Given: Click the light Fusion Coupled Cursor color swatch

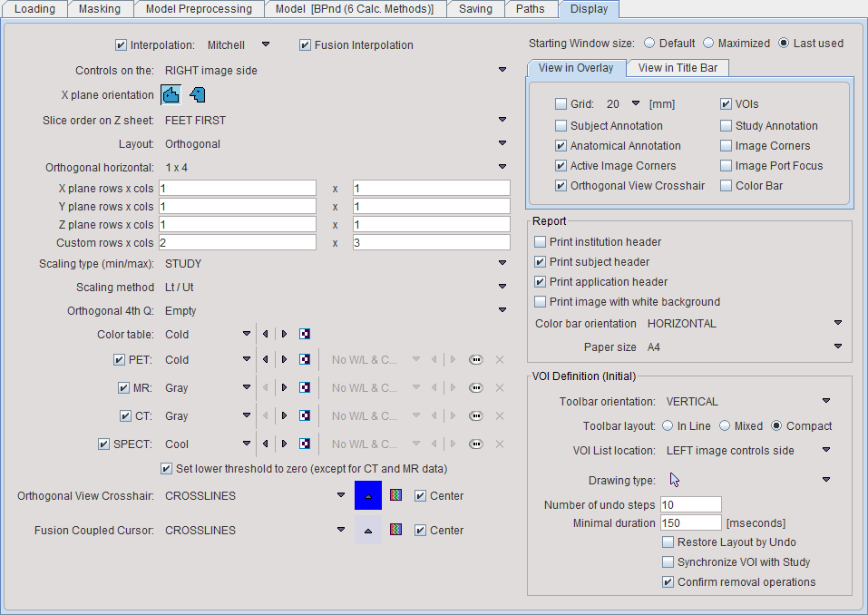Looking at the screenshot, I should [x=368, y=530].
